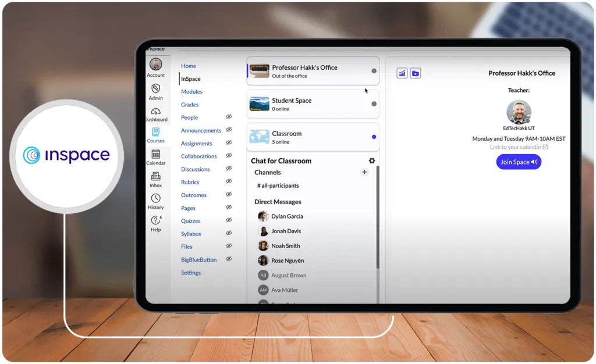
Task: Click the chart icon in office panel
Action: (402, 73)
